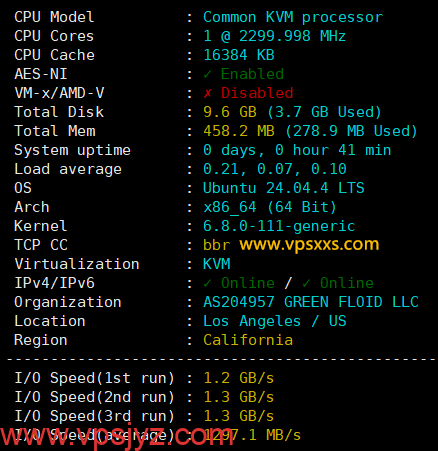
Task: Click the Total Mem 458.2 MB value
Action: 239,131
